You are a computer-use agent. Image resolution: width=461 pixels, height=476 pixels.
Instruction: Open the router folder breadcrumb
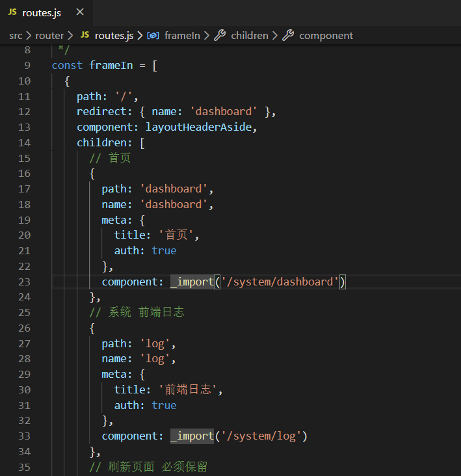(x=49, y=36)
